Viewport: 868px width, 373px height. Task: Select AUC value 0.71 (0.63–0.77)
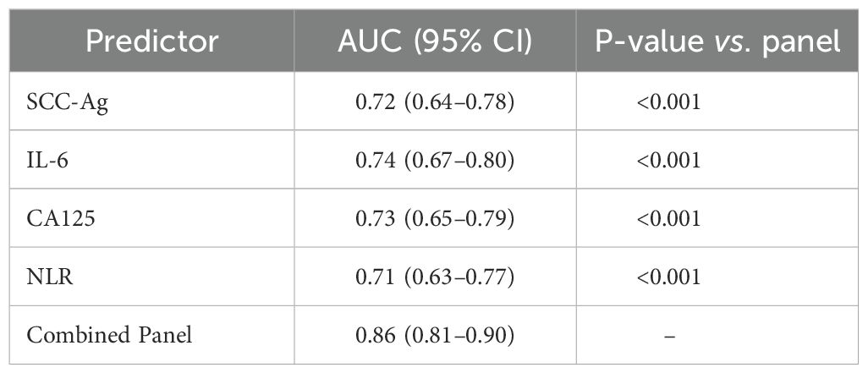coord(436,277)
